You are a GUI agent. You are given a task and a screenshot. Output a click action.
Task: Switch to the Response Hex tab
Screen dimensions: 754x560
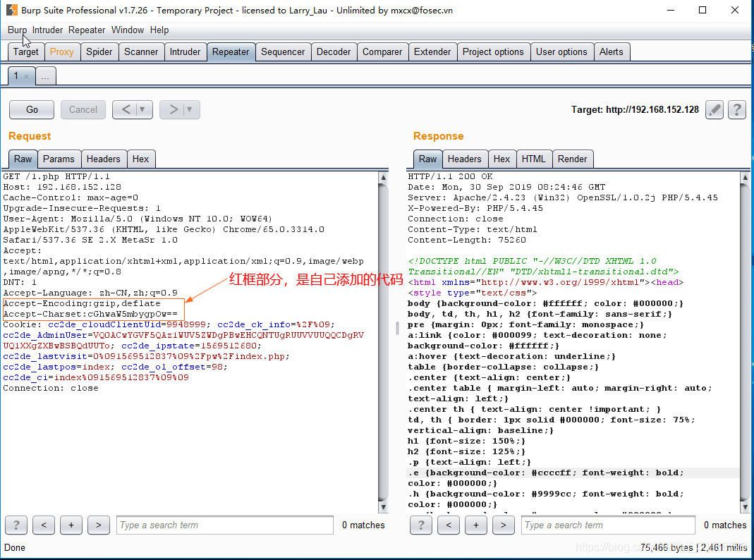point(501,159)
